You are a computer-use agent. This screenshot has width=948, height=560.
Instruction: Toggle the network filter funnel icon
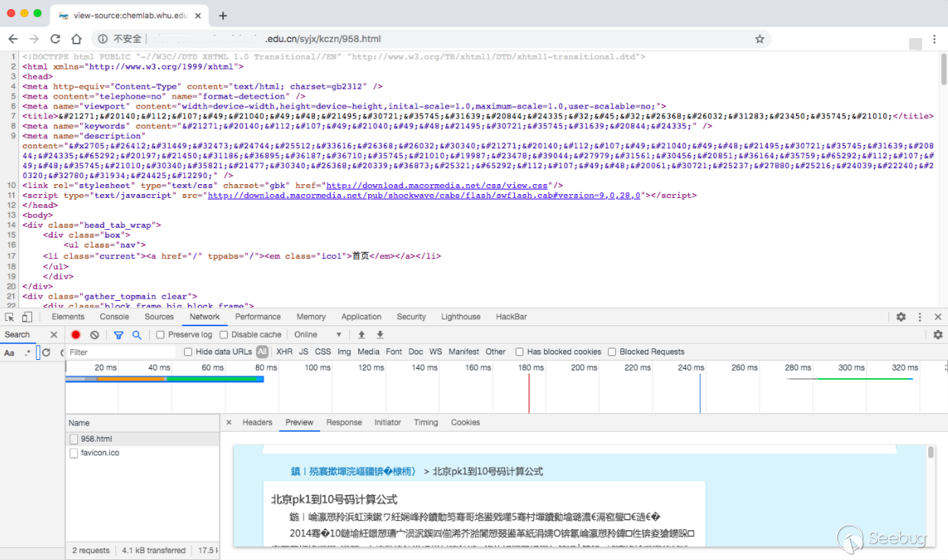click(118, 335)
